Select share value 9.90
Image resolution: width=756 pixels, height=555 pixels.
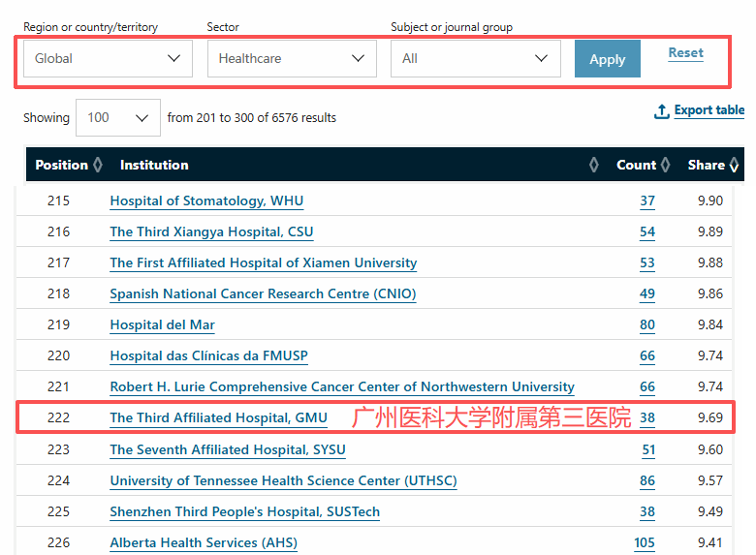710,200
